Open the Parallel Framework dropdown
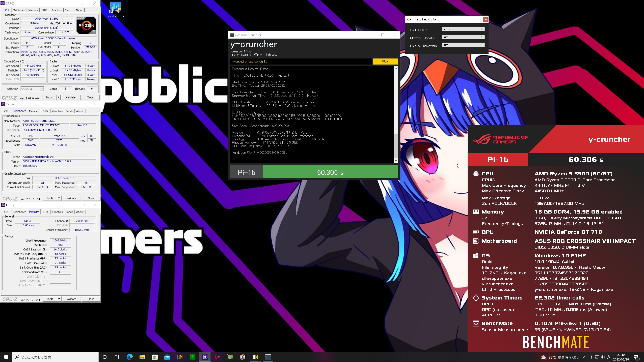The image size is (644, 362). point(463,45)
